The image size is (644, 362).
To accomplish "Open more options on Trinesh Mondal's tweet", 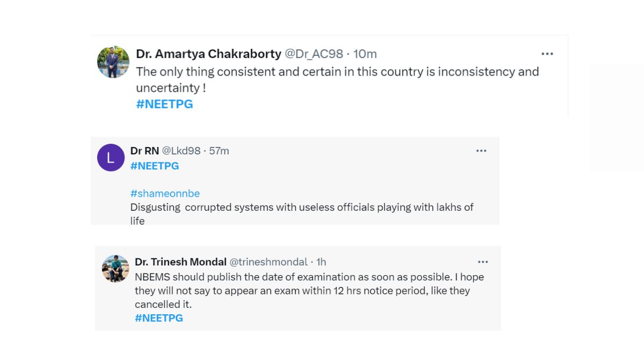I will [483, 262].
